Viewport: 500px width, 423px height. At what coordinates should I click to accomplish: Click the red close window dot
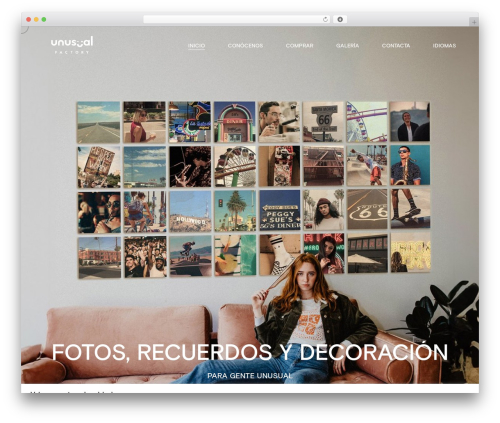tap(29, 19)
